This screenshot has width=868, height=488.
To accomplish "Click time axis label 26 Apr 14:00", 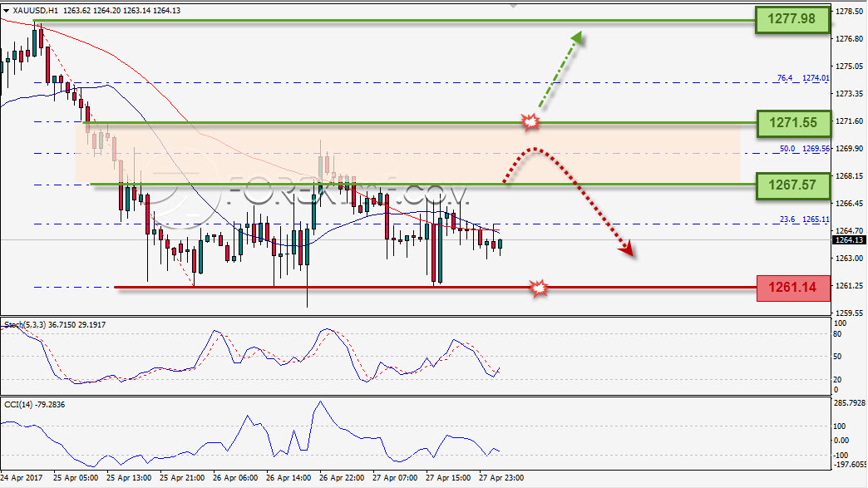I will (x=289, y=477).
